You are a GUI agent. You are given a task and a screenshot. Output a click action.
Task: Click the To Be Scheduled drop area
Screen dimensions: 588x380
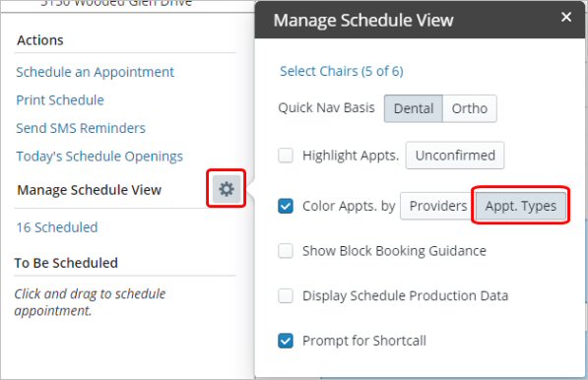coord(90,302)
